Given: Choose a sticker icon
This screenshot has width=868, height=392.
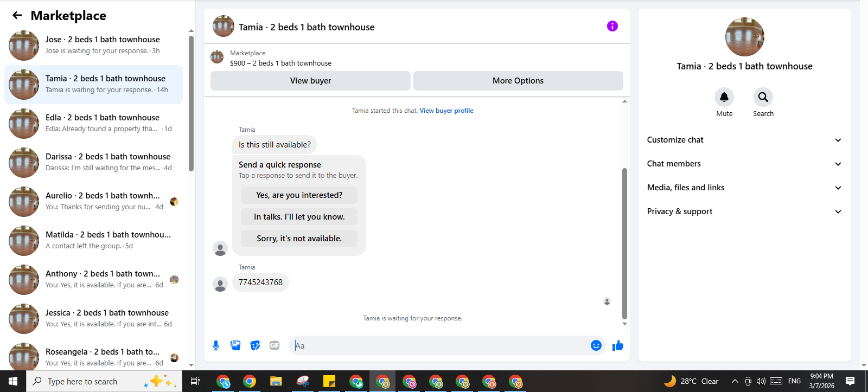Looking at the screenshot, I should click(x=255, y=345).
